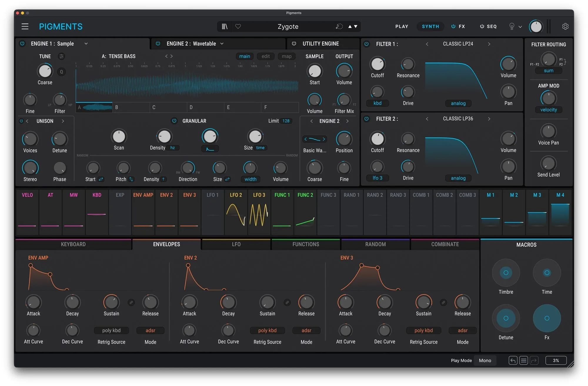The height and width of the screenshot is (386, 588).
Task: Favorite the Zygote preset with heart icon
Action: click(238, 26)
